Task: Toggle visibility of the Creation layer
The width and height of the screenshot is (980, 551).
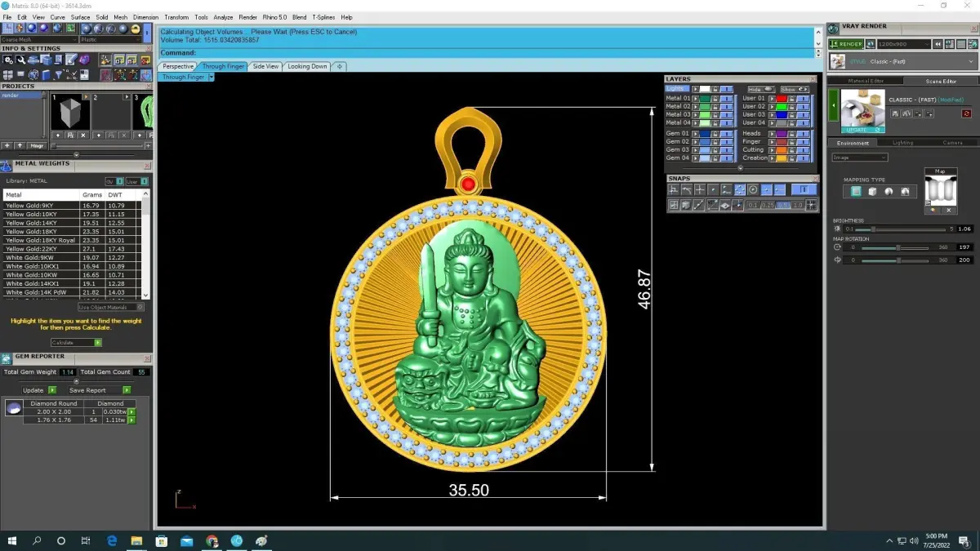Action: click(803, 158)
